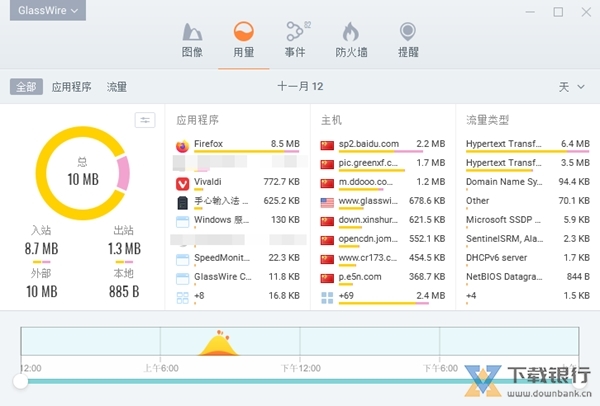Select the Hypertext Transf... 3.5 MB traffic type
600x406 pixels.
pyautogui.click(x=528, y=165)
